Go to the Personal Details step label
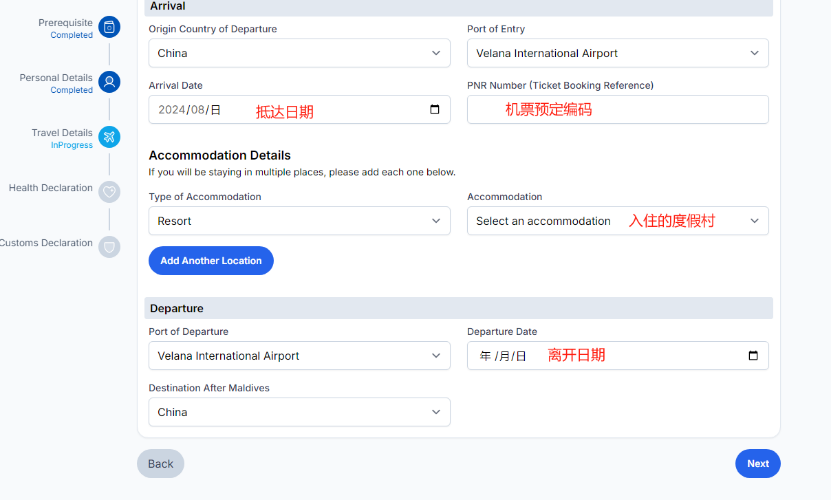The image size is (831, 500). click(56, 78)
